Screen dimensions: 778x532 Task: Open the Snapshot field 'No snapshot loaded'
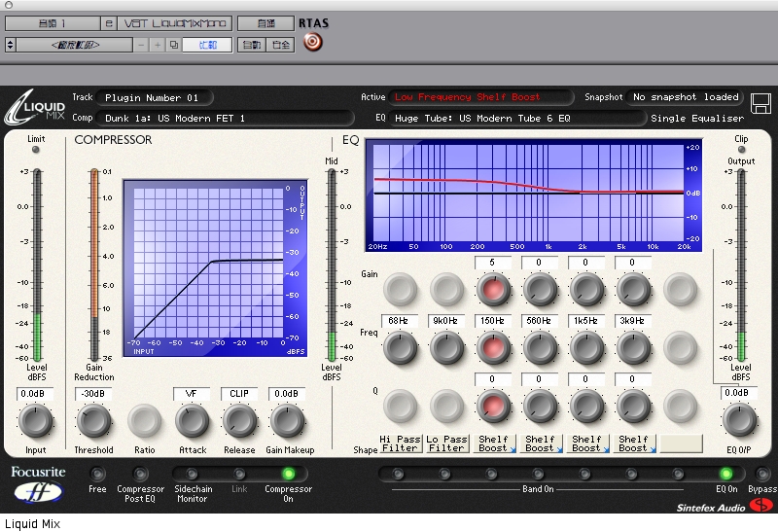pyautogui.click(x=686, y=97)
